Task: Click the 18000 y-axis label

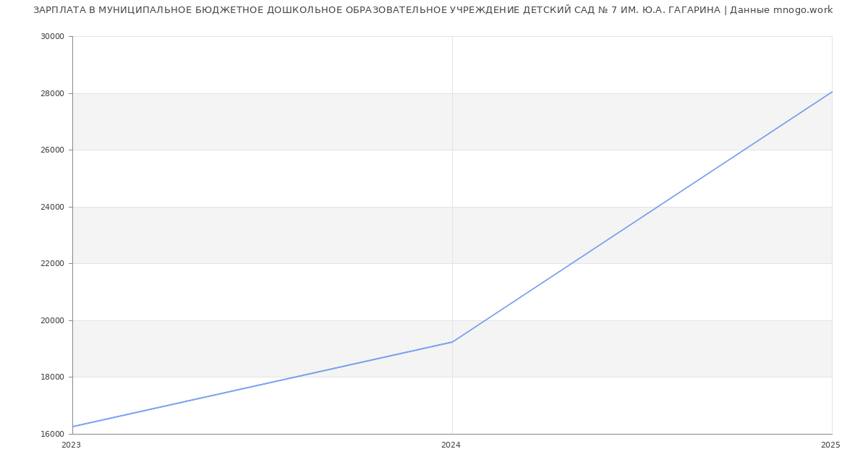Action: (x=54, y=377)
